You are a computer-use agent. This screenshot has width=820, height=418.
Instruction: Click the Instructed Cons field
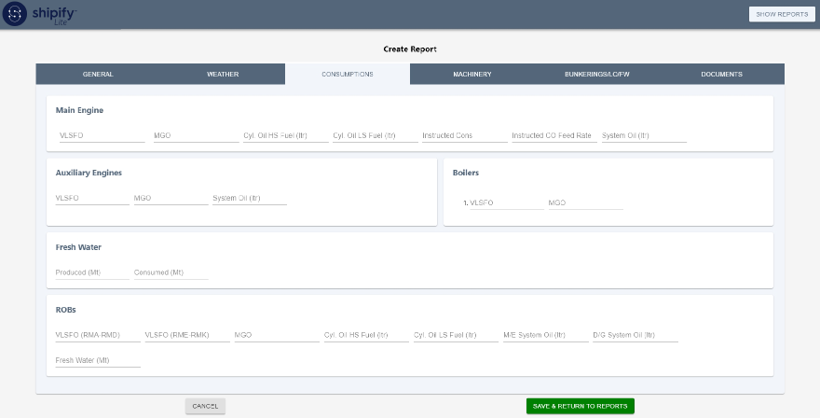[464, 135]
